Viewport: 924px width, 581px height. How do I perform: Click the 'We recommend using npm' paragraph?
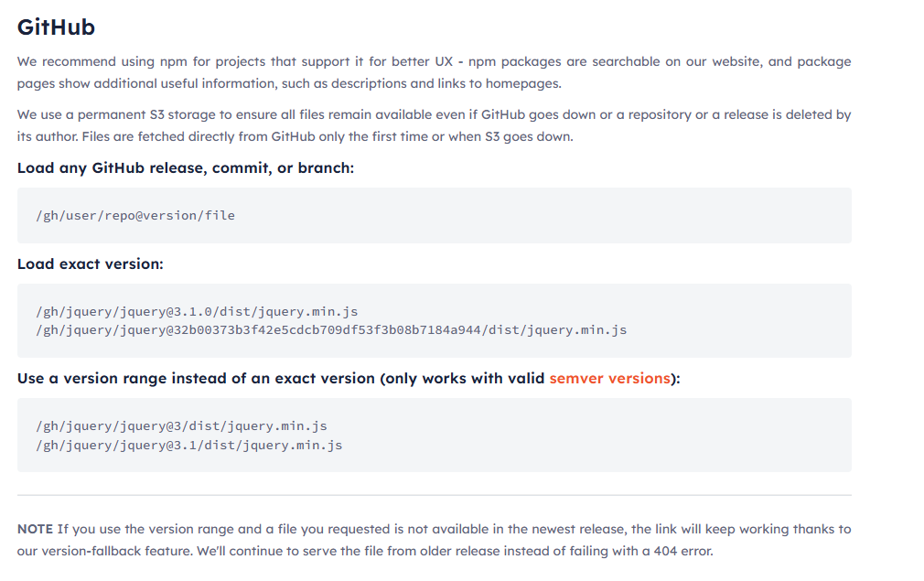434,72
